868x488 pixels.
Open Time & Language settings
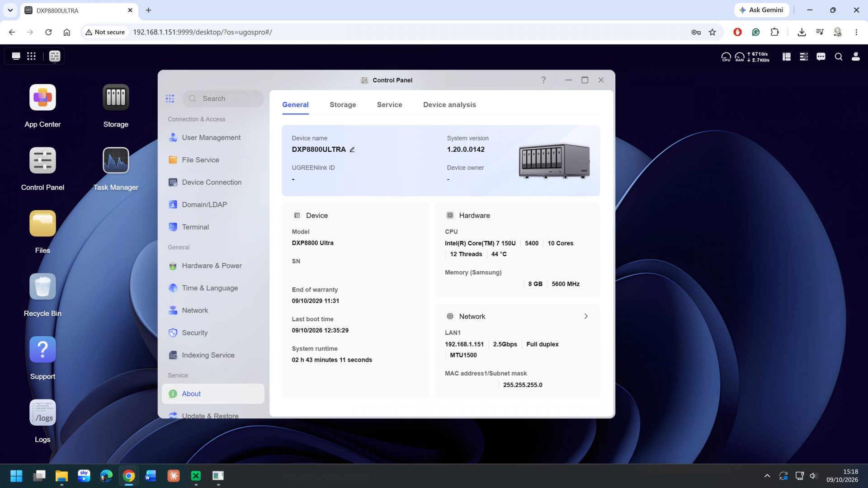point(213,288)
